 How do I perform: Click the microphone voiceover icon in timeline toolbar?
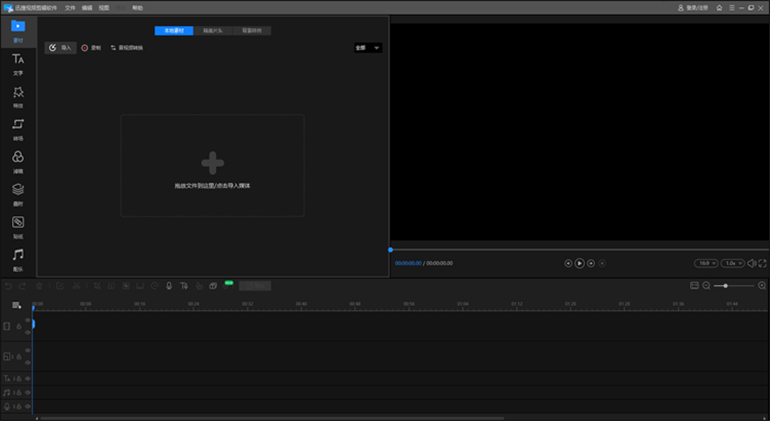pyautogui.click(x=169, y=286)
